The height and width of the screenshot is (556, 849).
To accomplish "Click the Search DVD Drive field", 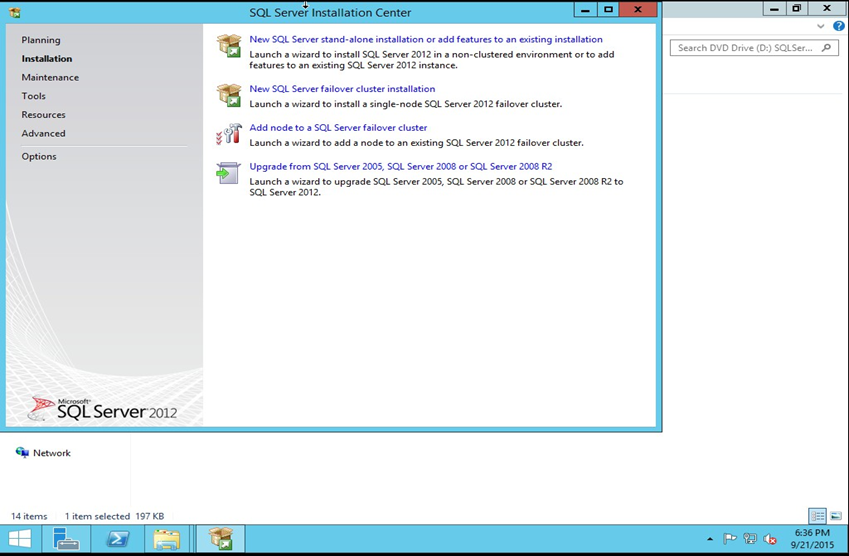I will click(745, 48).
